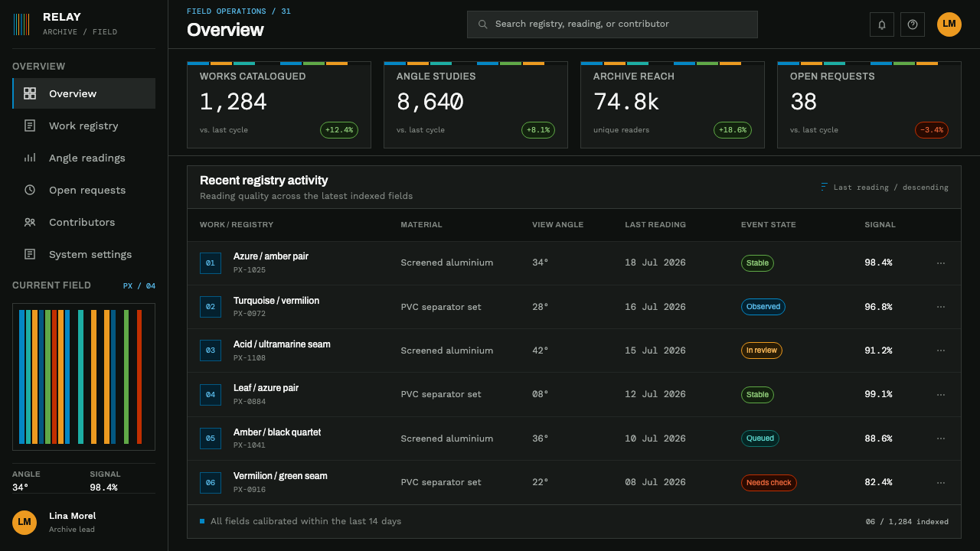Sort by the View angle column header
The image size is (980, 551).
[557, 225]
